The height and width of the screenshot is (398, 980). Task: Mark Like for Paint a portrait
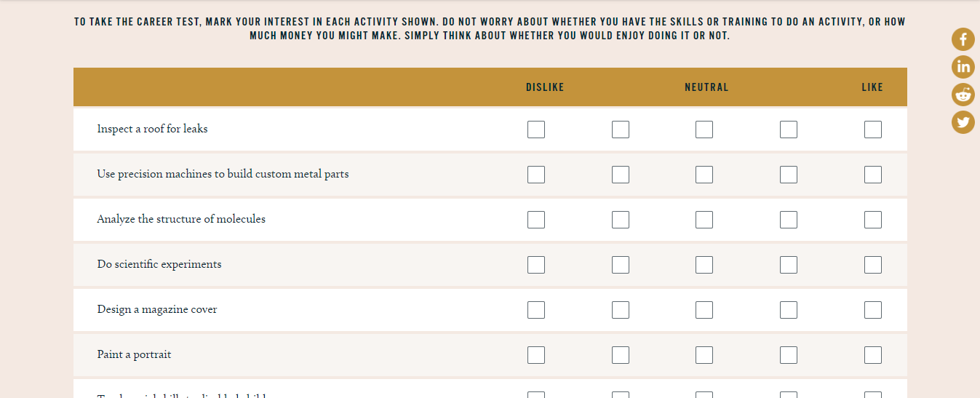873,355
